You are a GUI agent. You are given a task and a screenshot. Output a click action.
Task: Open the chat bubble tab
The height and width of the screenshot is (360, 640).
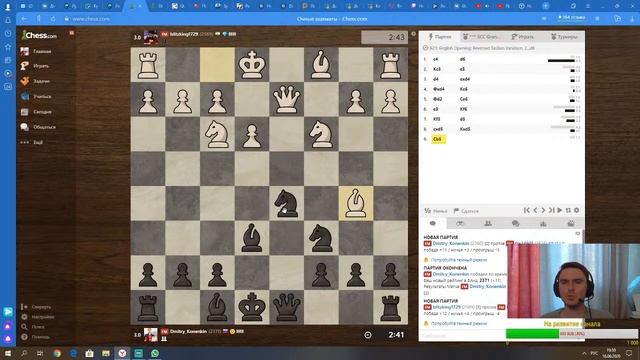(433, 223)
